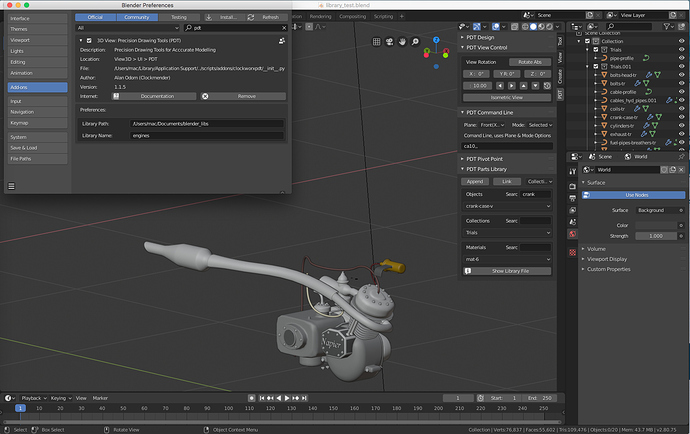Toggle the Collection exclude checkbox in Outliner

(587, 41)
